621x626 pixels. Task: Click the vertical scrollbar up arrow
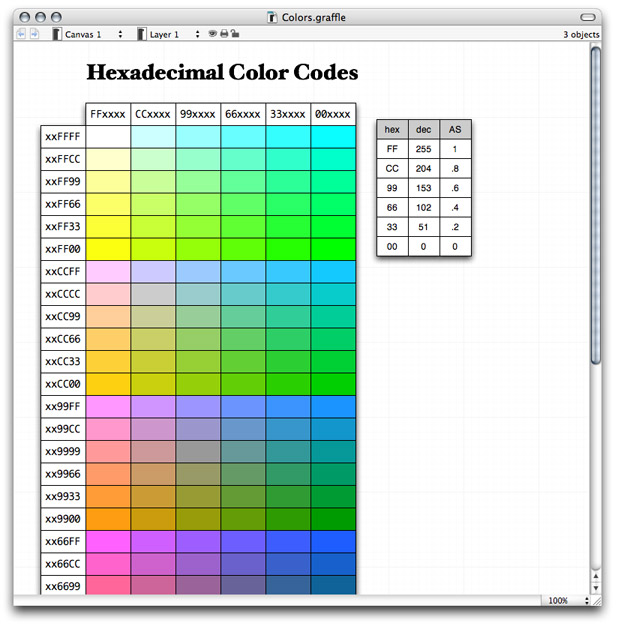click(x=596, y=575)
